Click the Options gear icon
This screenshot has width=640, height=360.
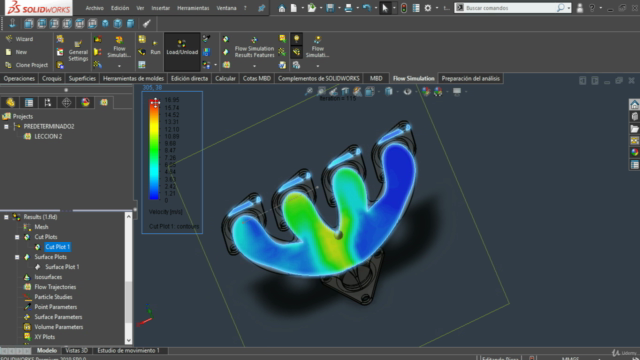point(428,8)
